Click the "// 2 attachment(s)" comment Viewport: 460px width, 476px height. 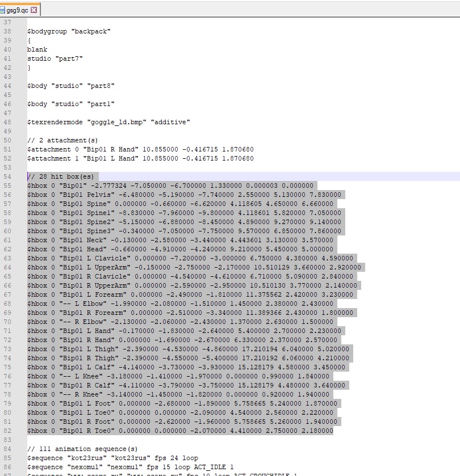(x=62, y=140)
